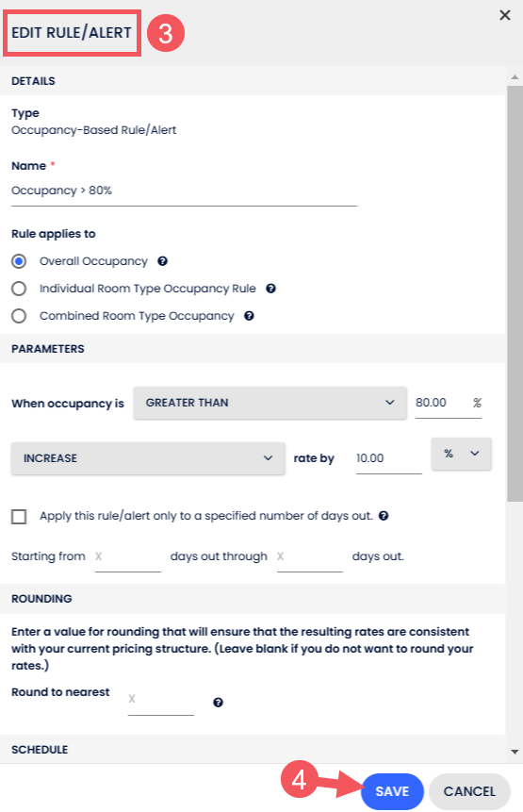The image size is (523, 812).
Task: Click the CANCEL button
Action: pyautogui.click(x=469, y=791)
